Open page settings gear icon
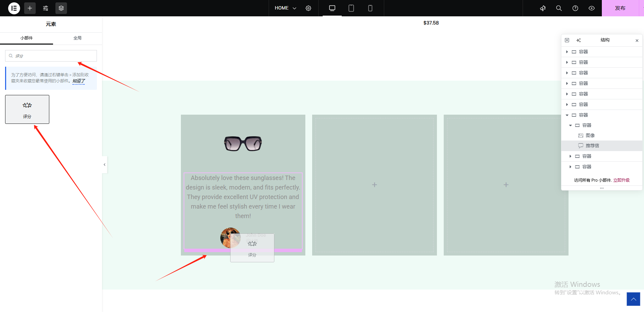644x312 pixels. [x=308, y=8]
